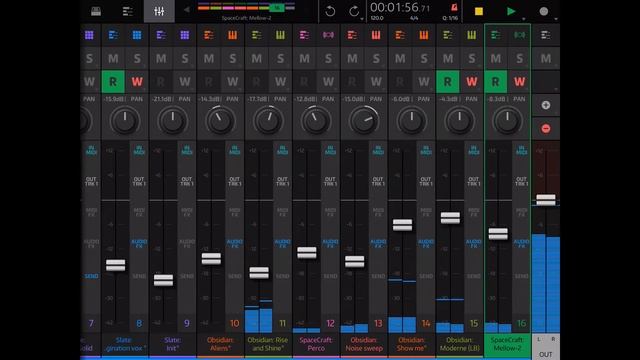The image size is (640, 360).
Task: Click the 00:01:56.71 time display
Action: tap(400, 7)
